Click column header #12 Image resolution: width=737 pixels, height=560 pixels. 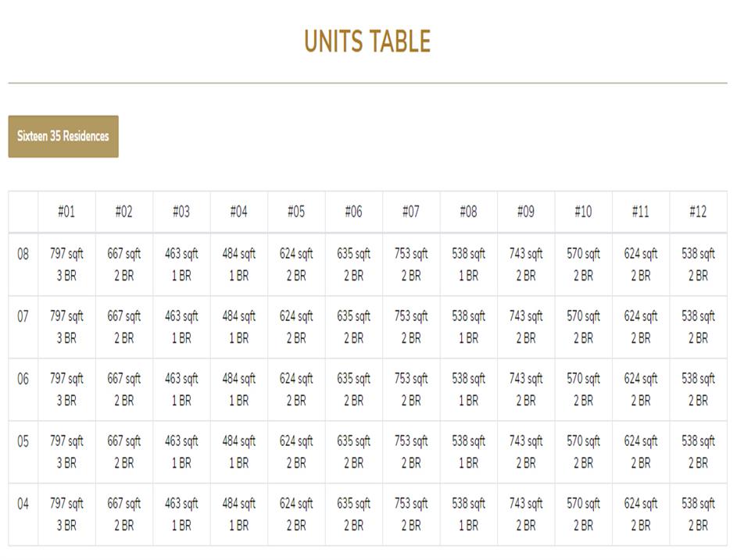(698, 212)
